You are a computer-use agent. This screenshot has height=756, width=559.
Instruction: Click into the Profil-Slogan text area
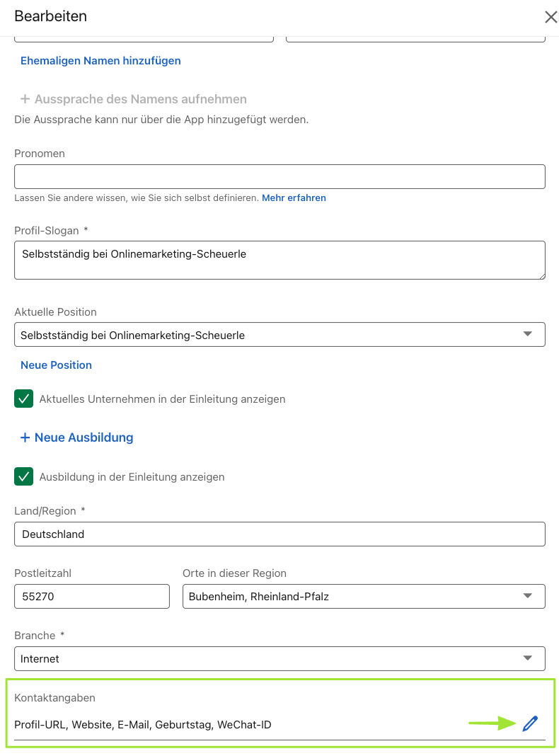click(x=279, y=260)
